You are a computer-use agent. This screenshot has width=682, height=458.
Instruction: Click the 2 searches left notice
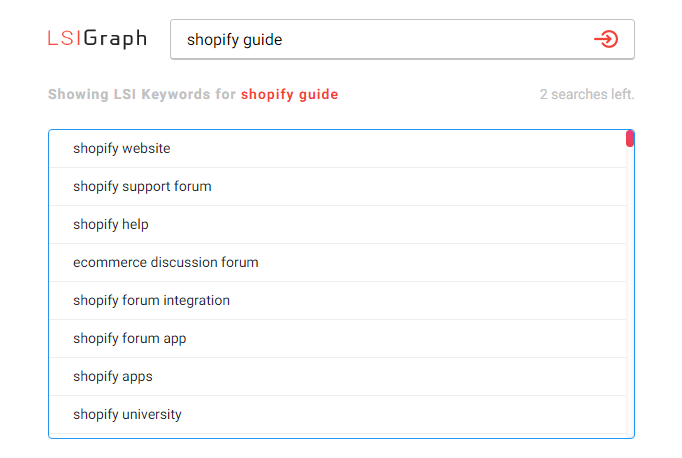[x=587, y=94]
